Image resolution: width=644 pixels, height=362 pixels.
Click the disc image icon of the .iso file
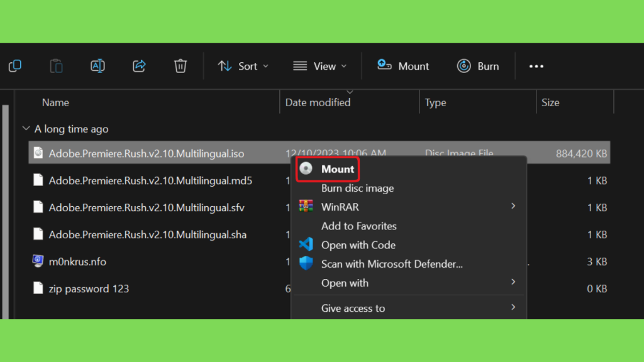click(38, 153)
